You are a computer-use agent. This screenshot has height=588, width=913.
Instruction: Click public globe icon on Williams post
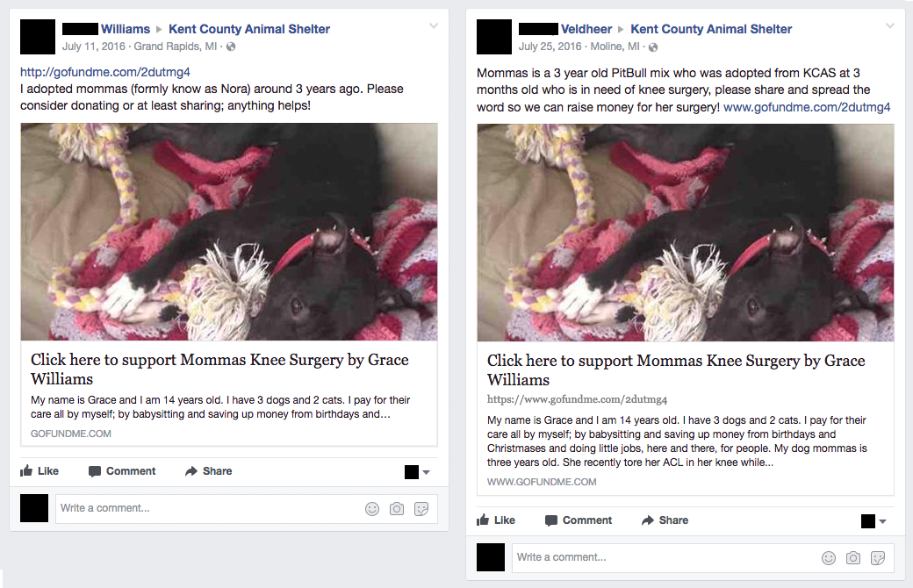[231, 47]
